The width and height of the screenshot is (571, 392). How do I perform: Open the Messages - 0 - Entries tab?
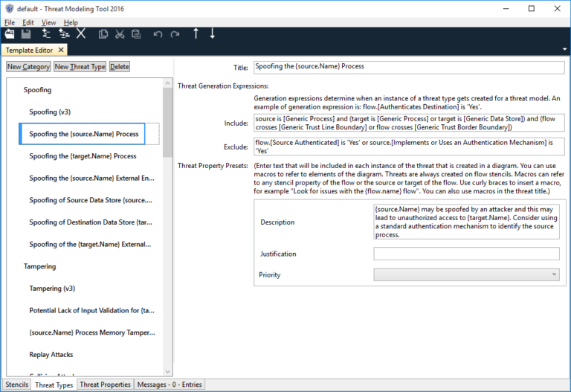click(170, 385)
